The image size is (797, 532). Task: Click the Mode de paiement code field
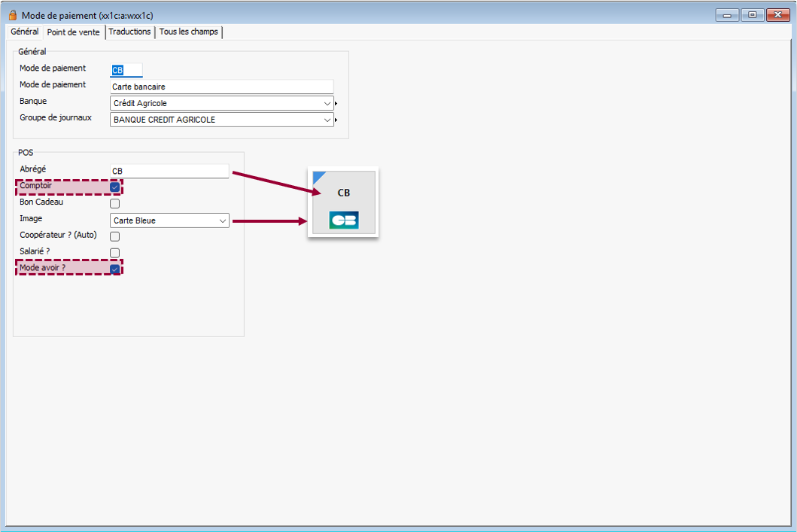[126, 70]
